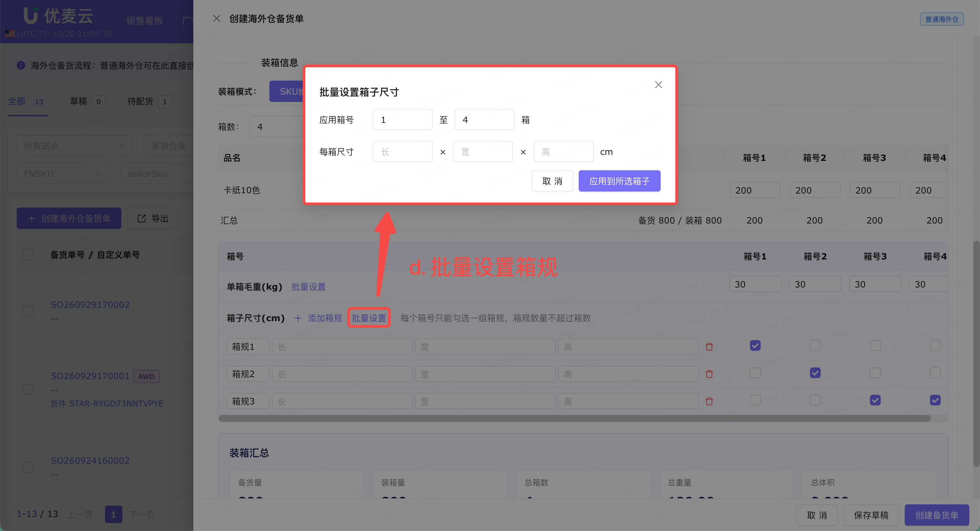Open order link SO260929170001
980x531 pixels.
coord(90,376)
